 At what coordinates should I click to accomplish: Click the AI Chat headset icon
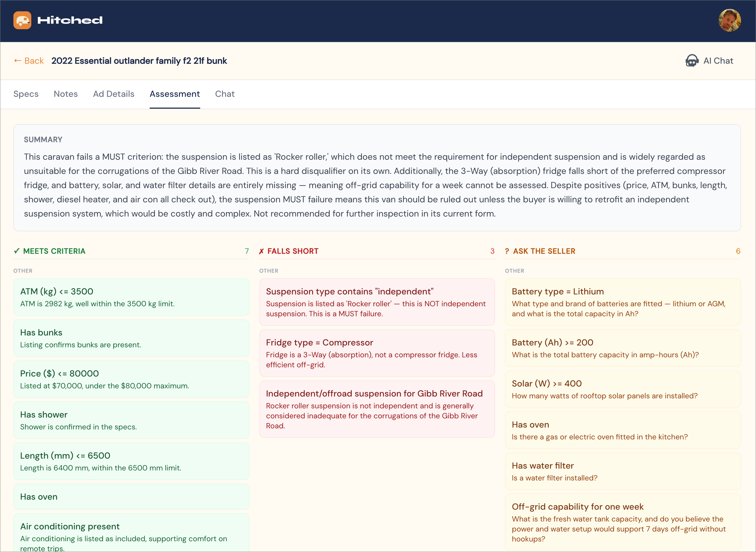(692, 61)
